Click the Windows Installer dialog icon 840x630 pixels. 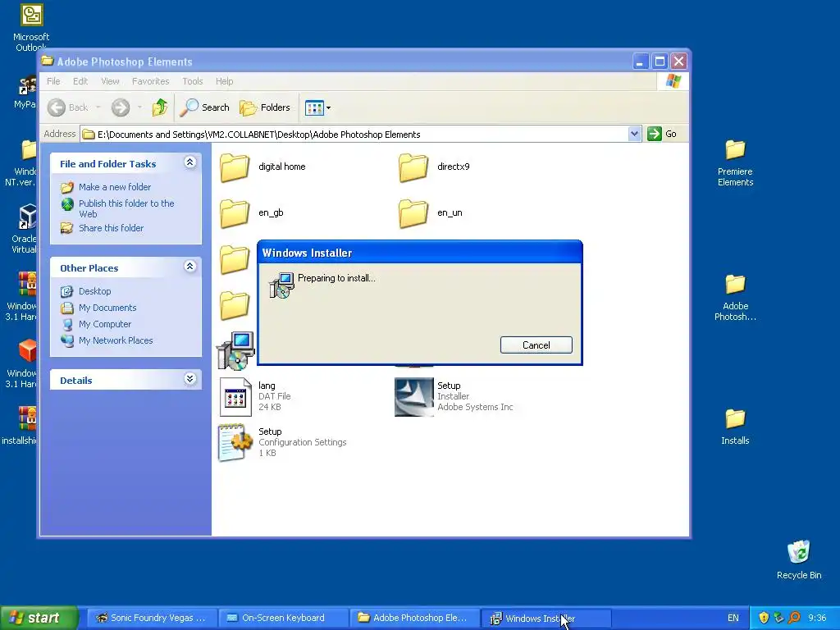(281, 285)
